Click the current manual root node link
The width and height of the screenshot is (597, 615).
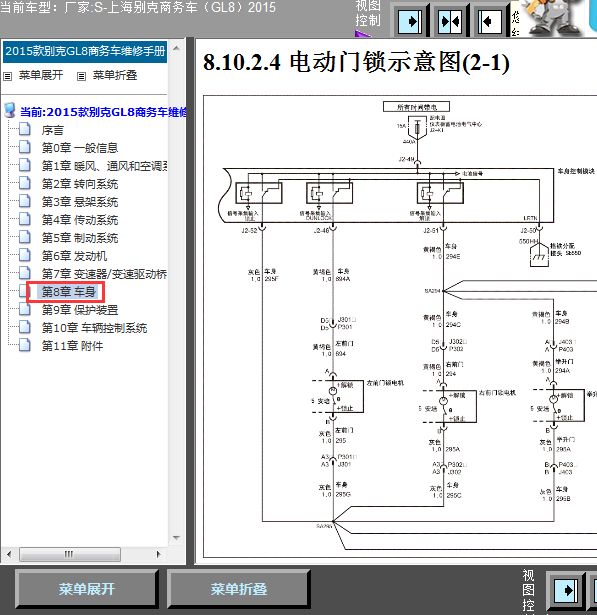[x=103, y=112]
